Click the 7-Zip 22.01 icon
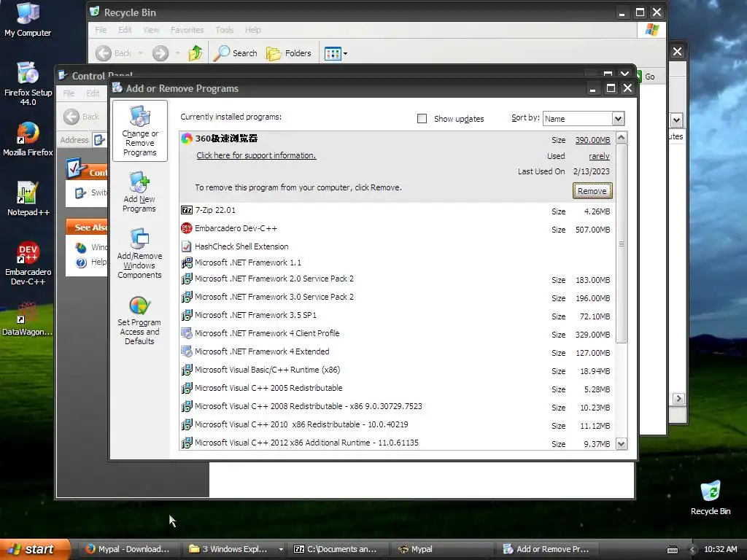The image size is (747, 560). tap(187, 210)
